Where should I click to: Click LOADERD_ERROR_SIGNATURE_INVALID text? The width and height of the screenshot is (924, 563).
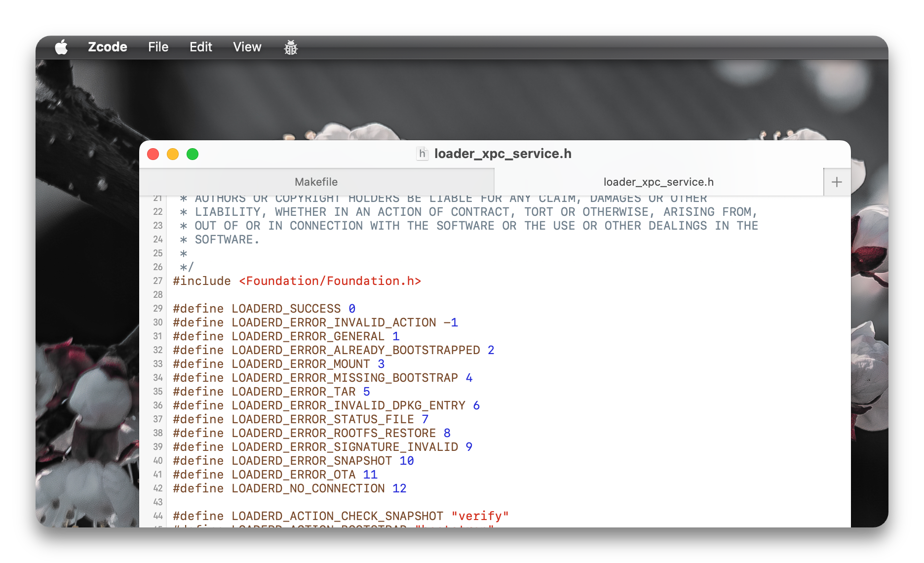345,447
